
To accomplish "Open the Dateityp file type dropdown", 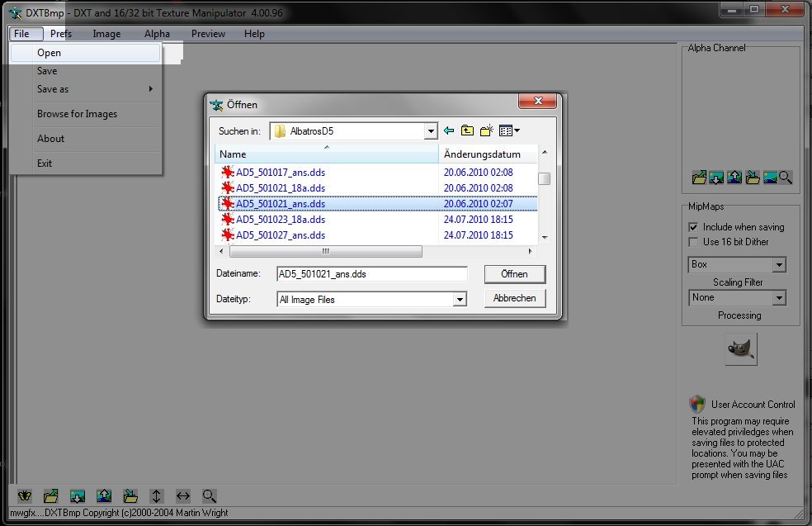I will pyautogui.click(x=460, y=300).
